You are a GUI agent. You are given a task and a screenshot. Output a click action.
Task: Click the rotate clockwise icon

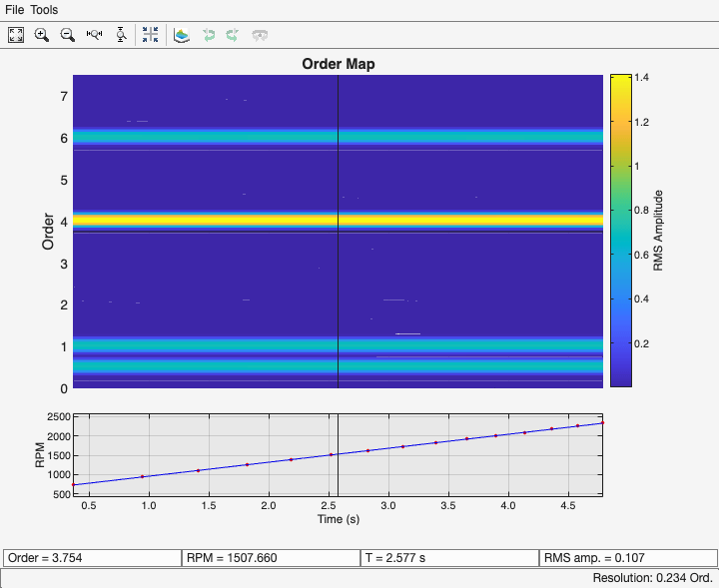point(233,35)
